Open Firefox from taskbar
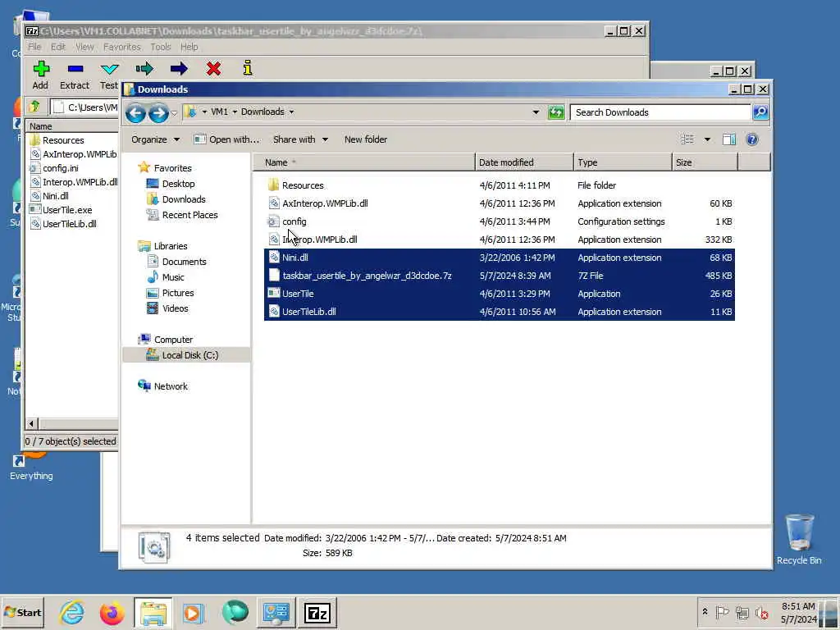The width and height of the screenshot is (840, 630). [x=112, y=613]
